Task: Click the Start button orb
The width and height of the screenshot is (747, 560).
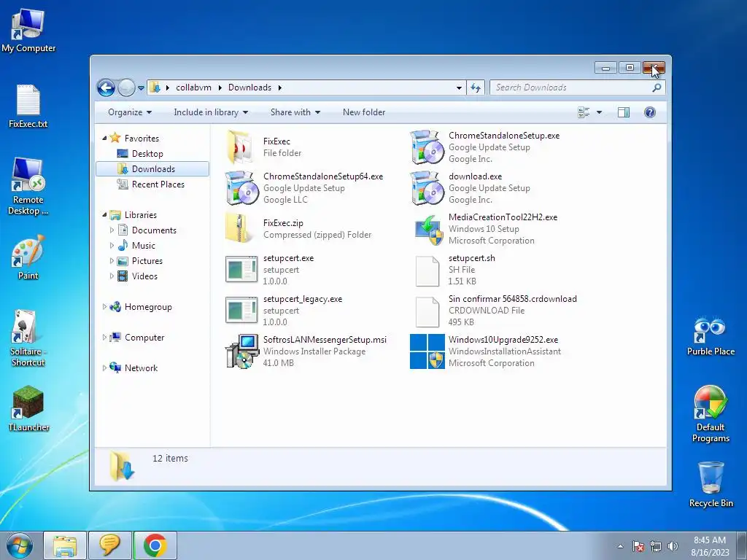Action: point(20,545)
